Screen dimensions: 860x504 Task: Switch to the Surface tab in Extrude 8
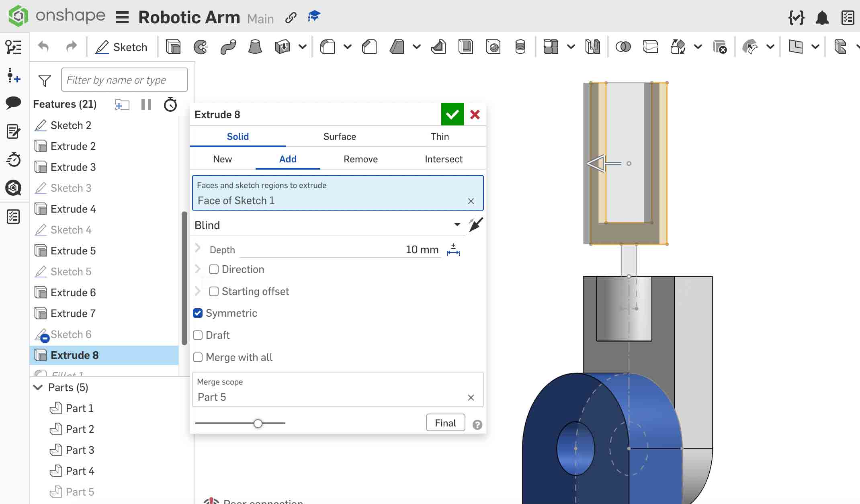click(339, 136)
